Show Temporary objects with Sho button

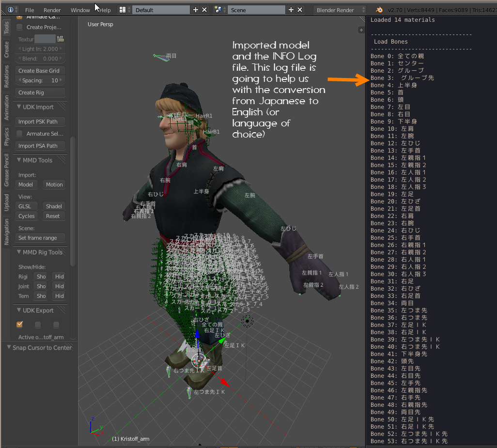[41, 296]
